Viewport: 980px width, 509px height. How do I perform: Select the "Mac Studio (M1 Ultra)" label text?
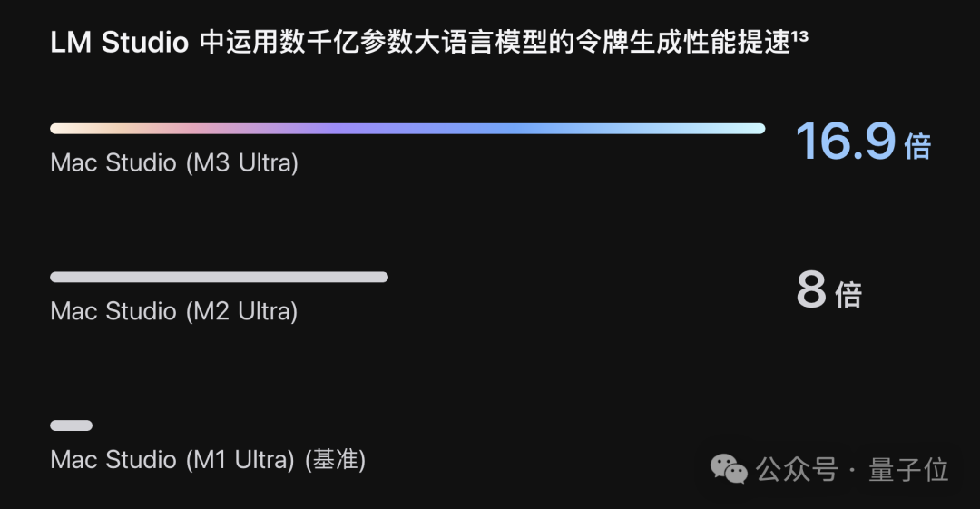pos(172,460)
